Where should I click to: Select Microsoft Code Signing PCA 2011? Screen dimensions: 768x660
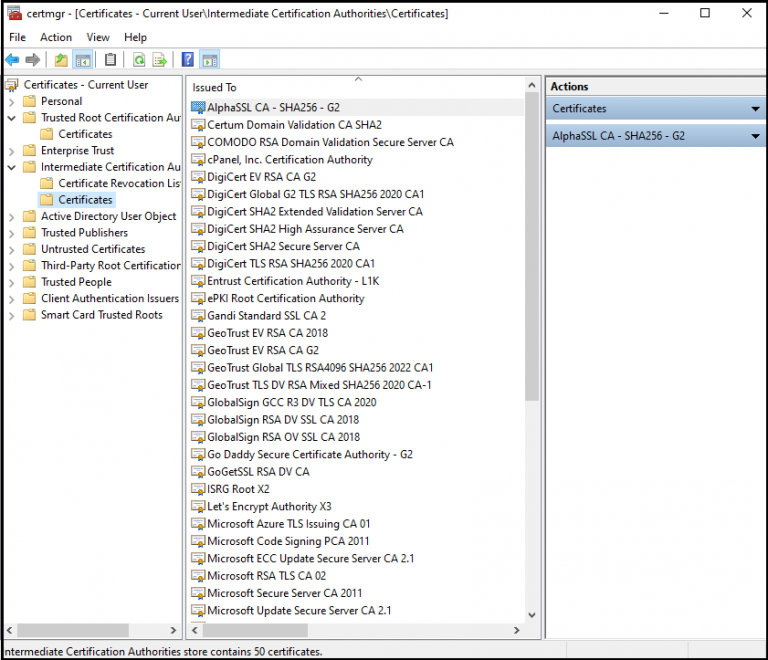pyautogui.click(x=288, y=541)
